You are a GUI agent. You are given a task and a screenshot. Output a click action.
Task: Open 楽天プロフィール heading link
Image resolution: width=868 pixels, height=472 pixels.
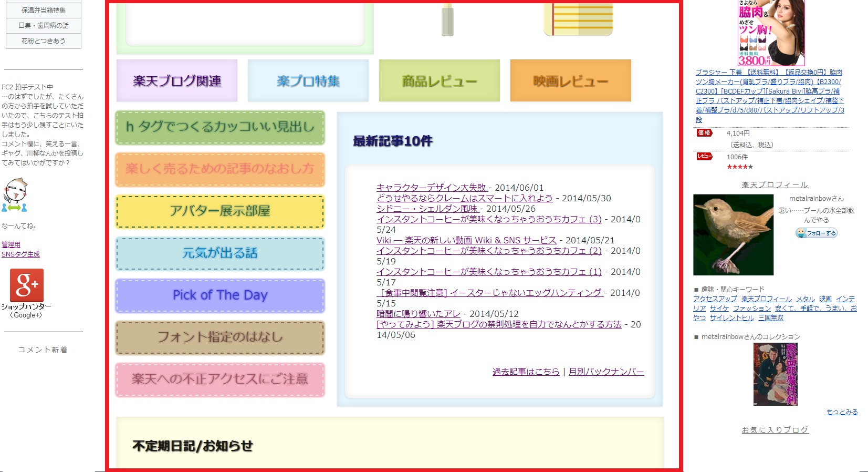point(775,184)
